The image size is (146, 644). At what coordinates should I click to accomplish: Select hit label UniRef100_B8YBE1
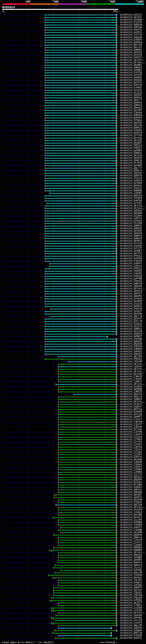[x=131, y=65]
